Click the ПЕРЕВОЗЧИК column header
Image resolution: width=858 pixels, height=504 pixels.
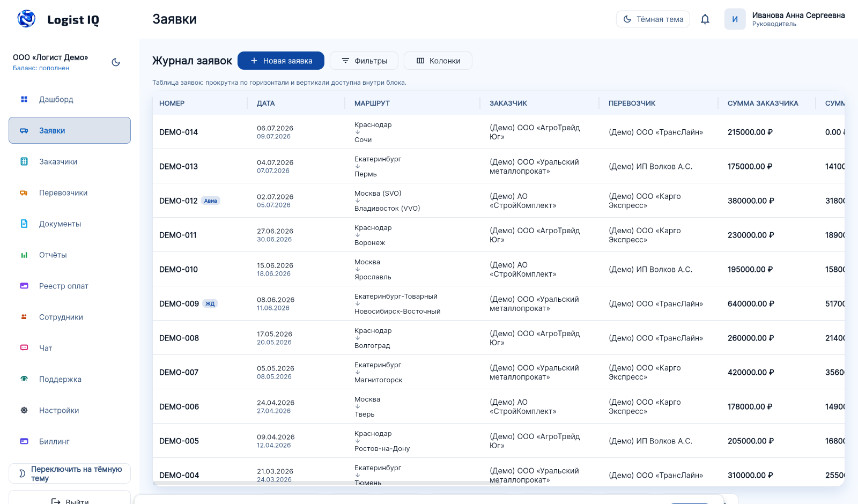[x=632, y=103]
